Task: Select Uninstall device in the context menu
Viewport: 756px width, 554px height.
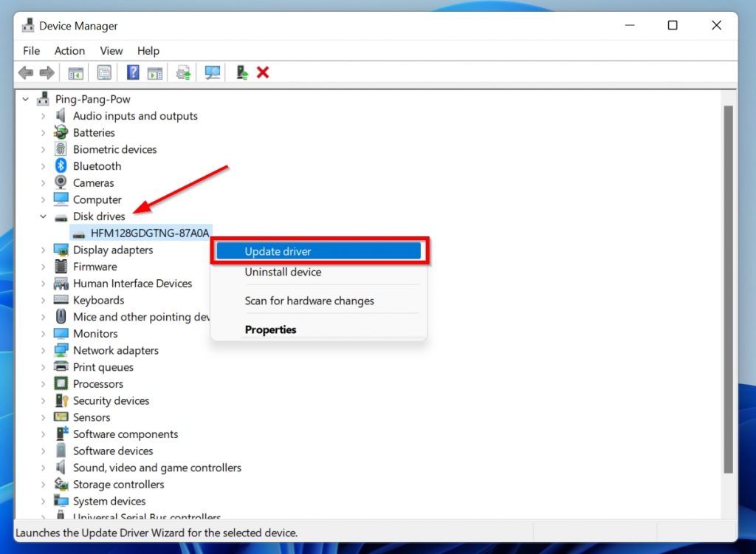Action: pos(283,273)
